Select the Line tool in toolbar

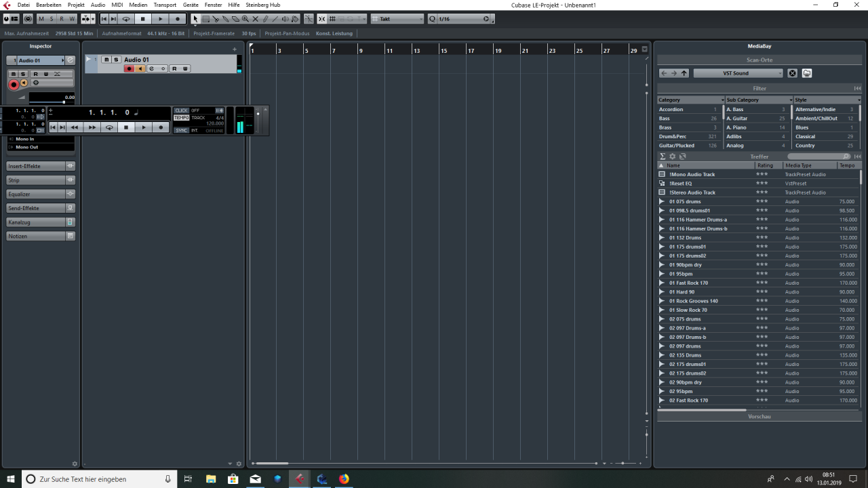click(275, 19)
